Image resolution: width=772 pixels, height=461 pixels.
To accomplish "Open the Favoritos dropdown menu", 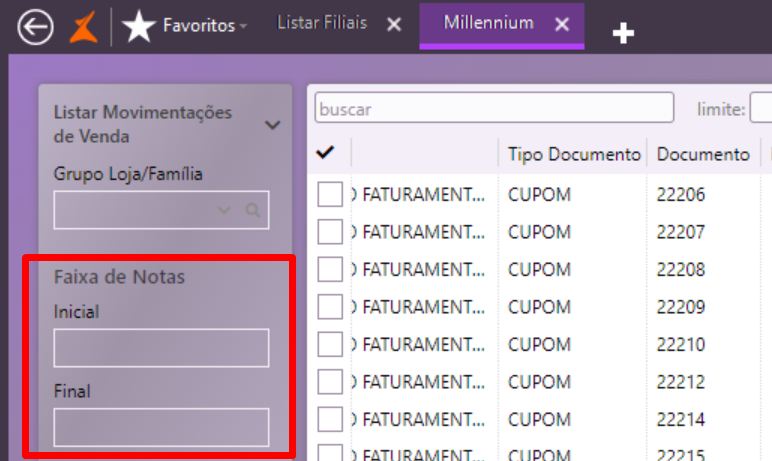I will click(244, 27).
